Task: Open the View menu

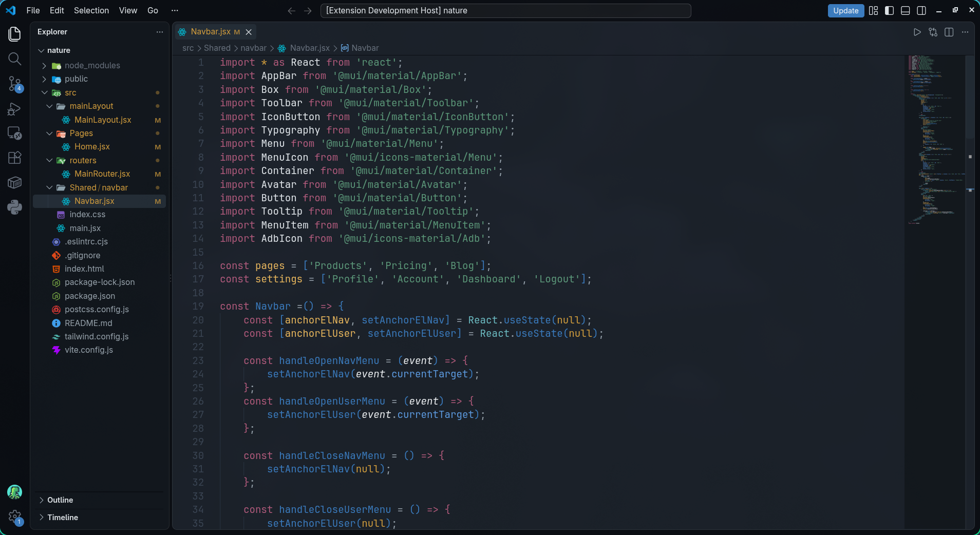Action: 128,11
